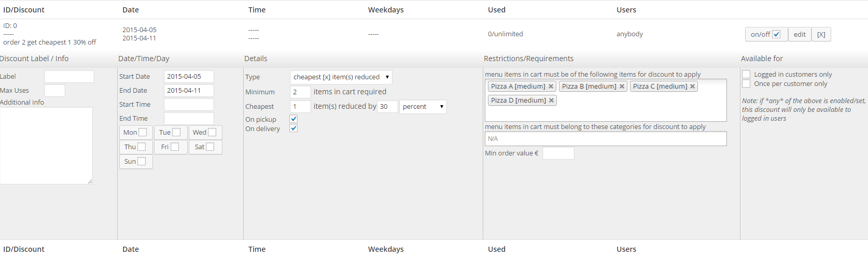The width and height of the screenshot is (868, 257).
Task: Check the Sat weekday box
Action: [x=210, y=147]
